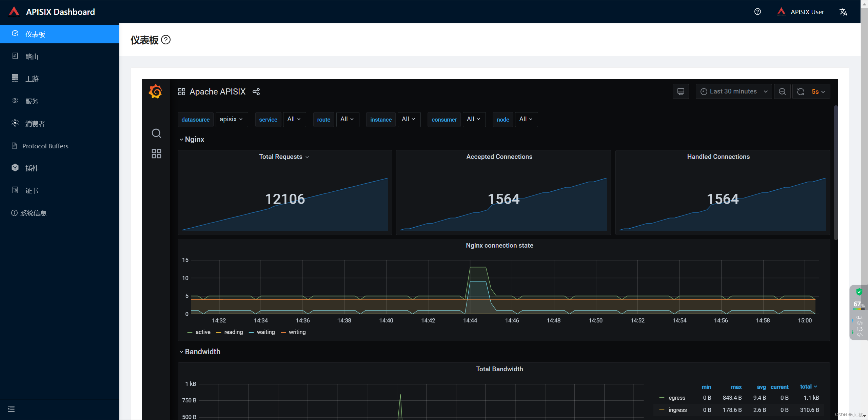Click the Grafana search icon

coord(156,133)
